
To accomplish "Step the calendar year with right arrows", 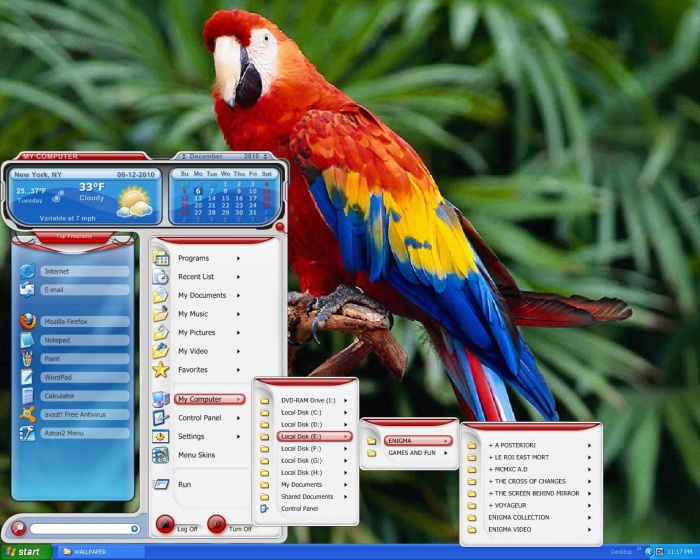I will (x=266, y=156).
